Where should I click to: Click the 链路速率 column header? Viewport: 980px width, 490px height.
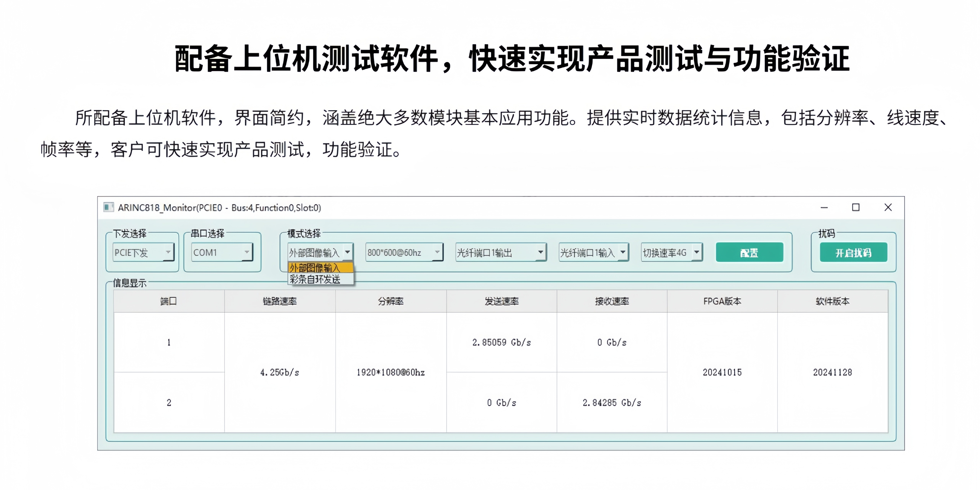tap(280, 301)
